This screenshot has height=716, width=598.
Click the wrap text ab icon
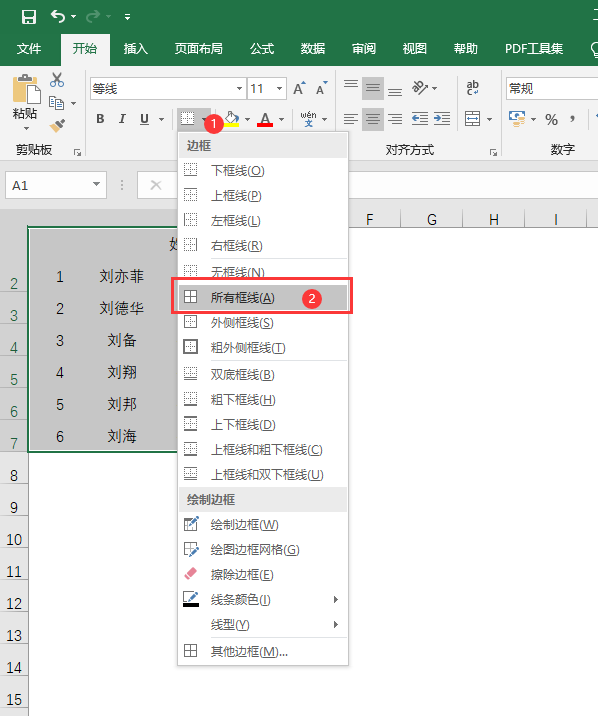472,88
